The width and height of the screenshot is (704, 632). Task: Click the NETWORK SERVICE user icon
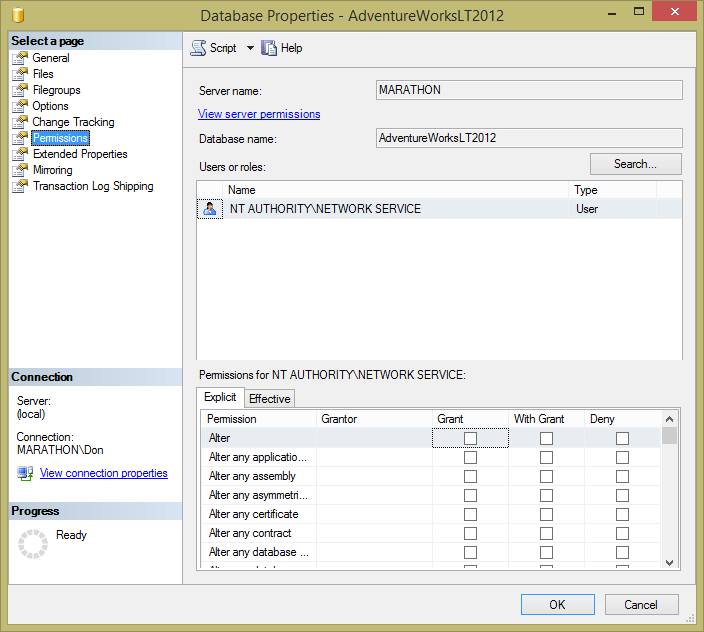tap(210, 209)
